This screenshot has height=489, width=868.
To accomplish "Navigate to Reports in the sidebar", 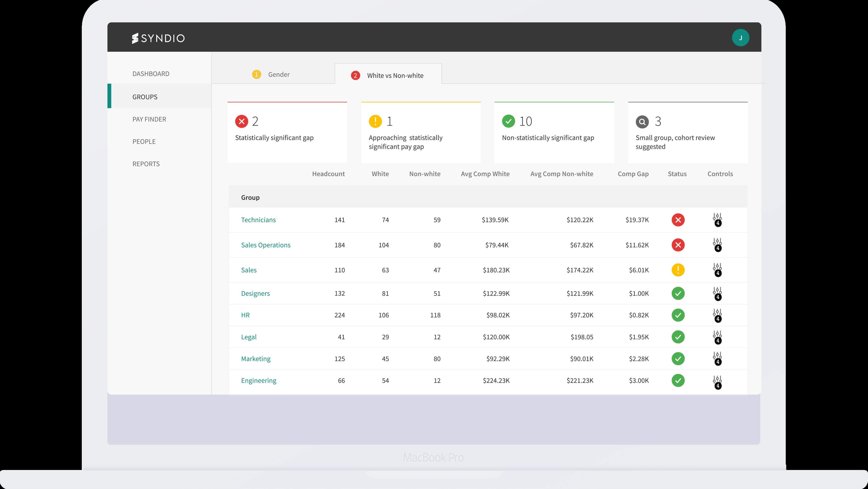I will pyautogui.click(x=146, y=164).
